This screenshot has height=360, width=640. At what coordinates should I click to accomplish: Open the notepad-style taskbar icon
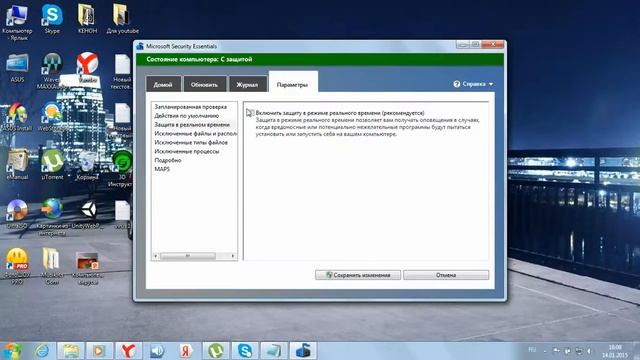pyautogui.click(x=274, y=351)
